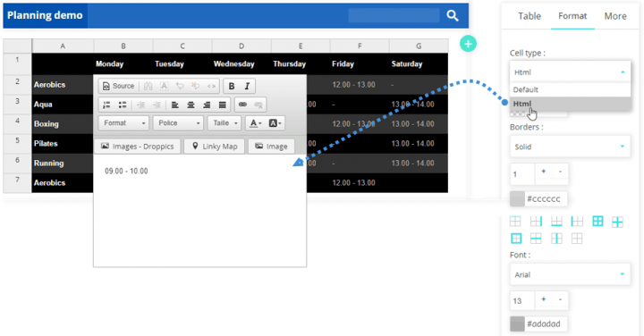
Task: Open the #adadad font color swatch
Action: 517,324
